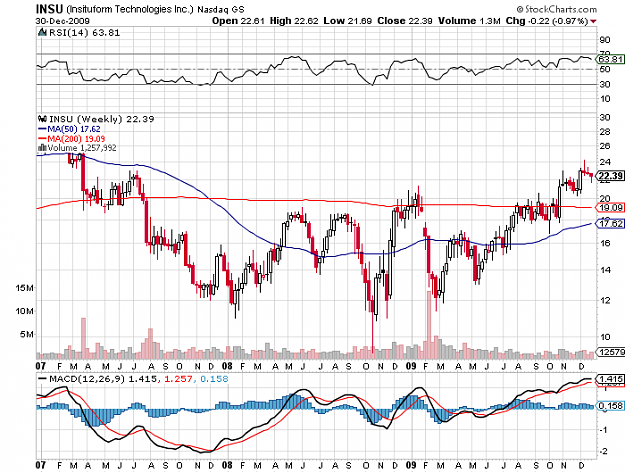Click the 19.09 red MA tag on price axis
The image size is (625, 473).
coord(610,208)
